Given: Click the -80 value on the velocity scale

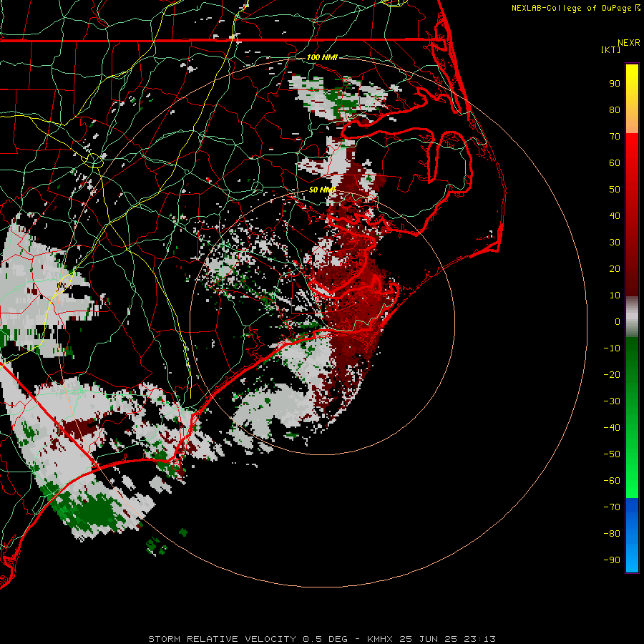Looking at the screenshot, I should click(x=612, y=534).
